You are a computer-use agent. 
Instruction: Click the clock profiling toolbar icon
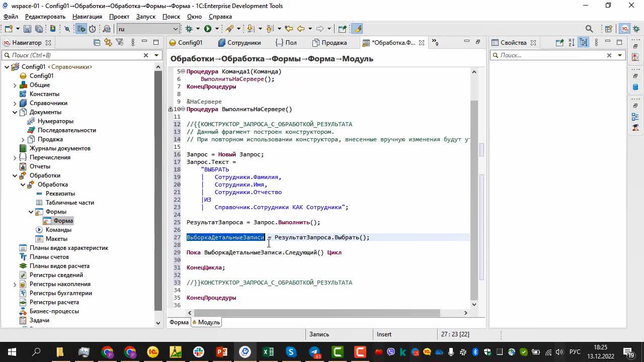[93, 29]
